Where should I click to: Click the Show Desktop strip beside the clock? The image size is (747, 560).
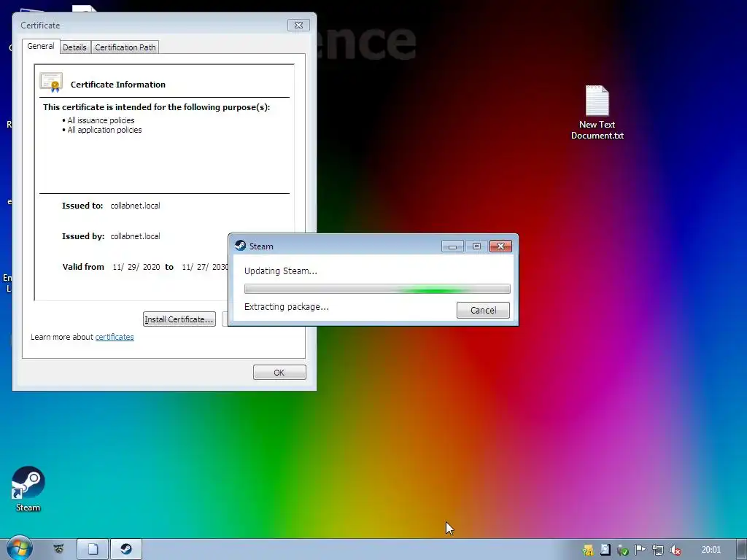742,550
